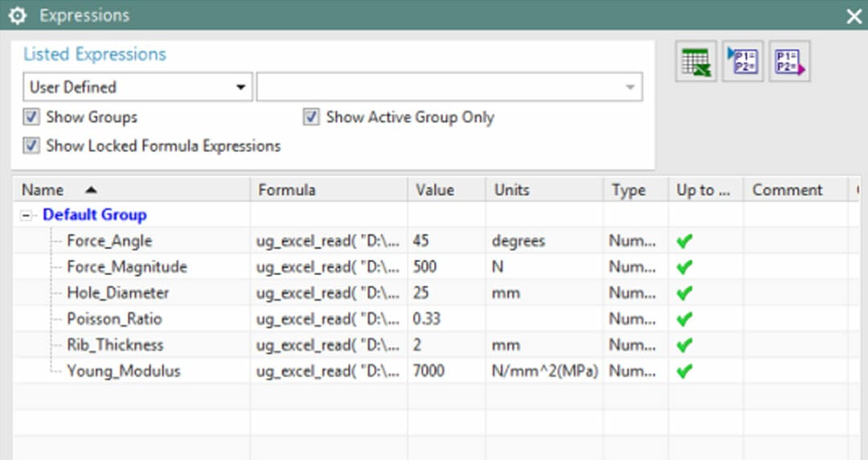Click the export expressions to file icon
Screen dimensions: 868x460
click(788, 63)
